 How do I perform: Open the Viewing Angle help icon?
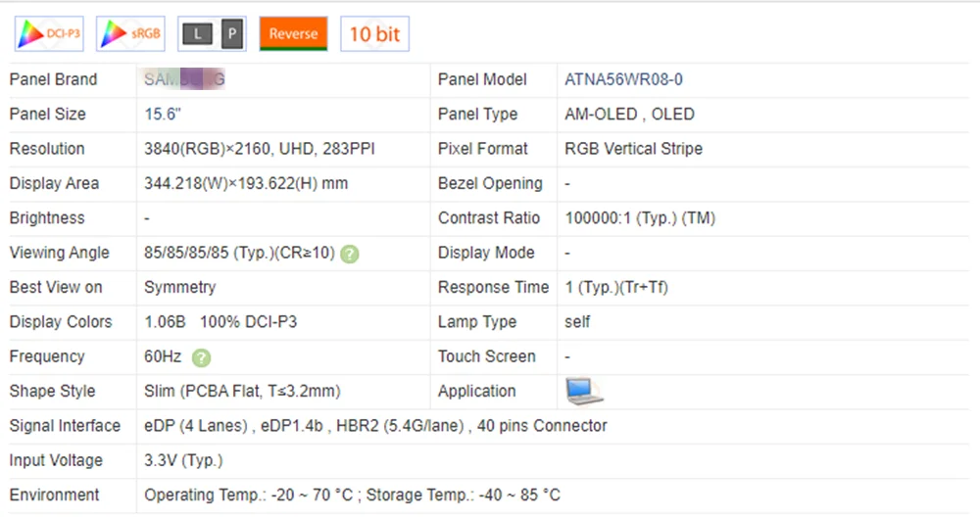(350, 254)
